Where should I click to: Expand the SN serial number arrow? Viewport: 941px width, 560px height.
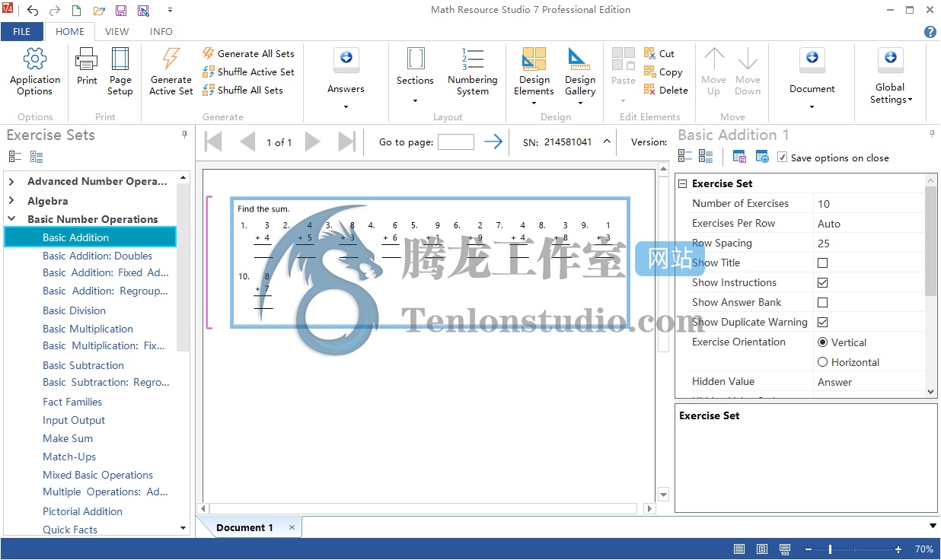click(x=607, y=142)
